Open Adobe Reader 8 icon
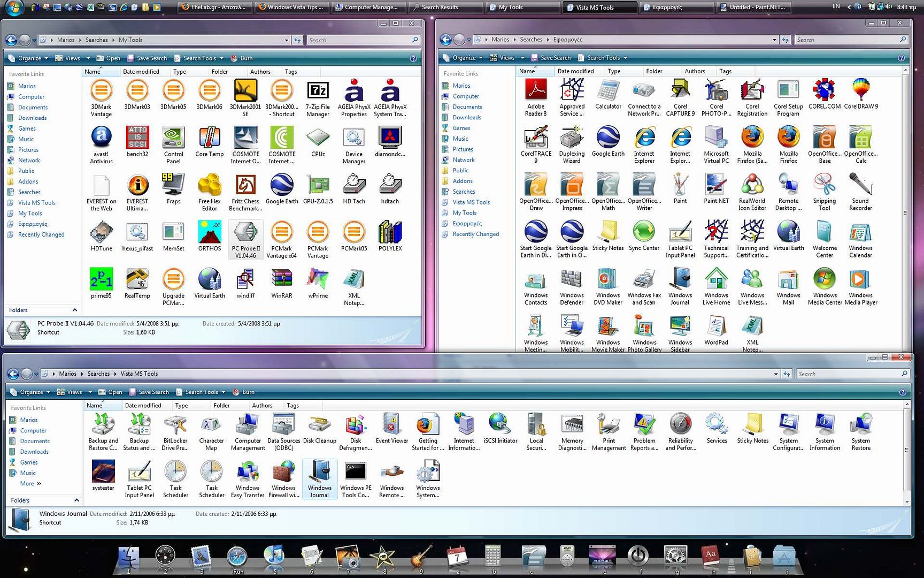This screenshot has width=924, height=578. point(536,98)
